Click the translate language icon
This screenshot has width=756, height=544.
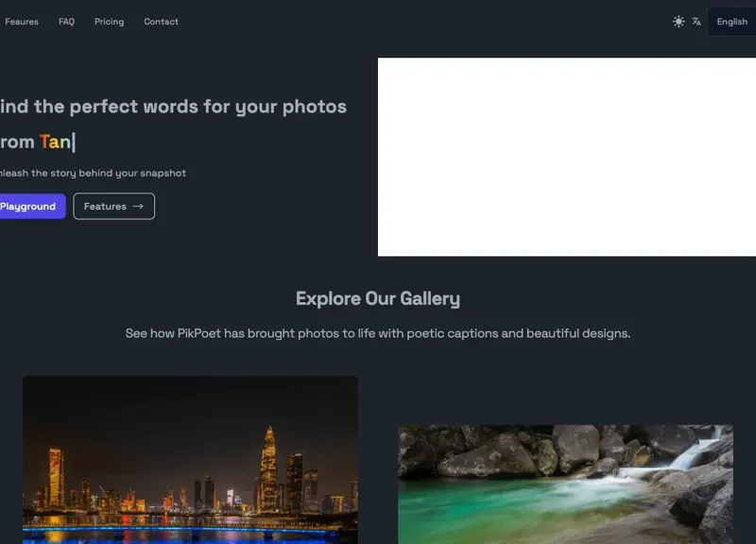696,22
